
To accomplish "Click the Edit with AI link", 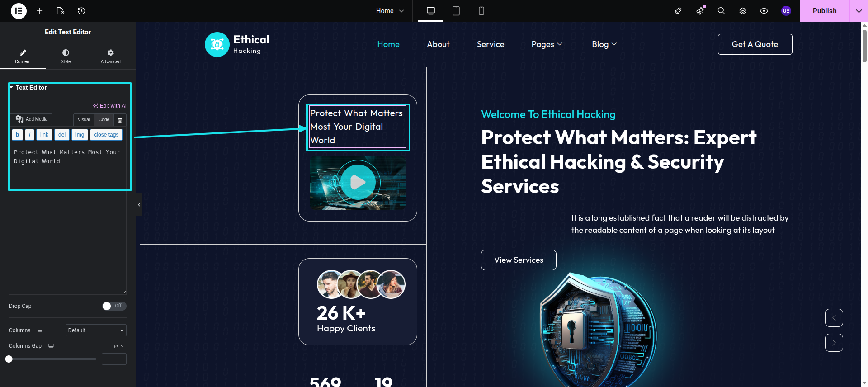I will click(x=110, y=106).
